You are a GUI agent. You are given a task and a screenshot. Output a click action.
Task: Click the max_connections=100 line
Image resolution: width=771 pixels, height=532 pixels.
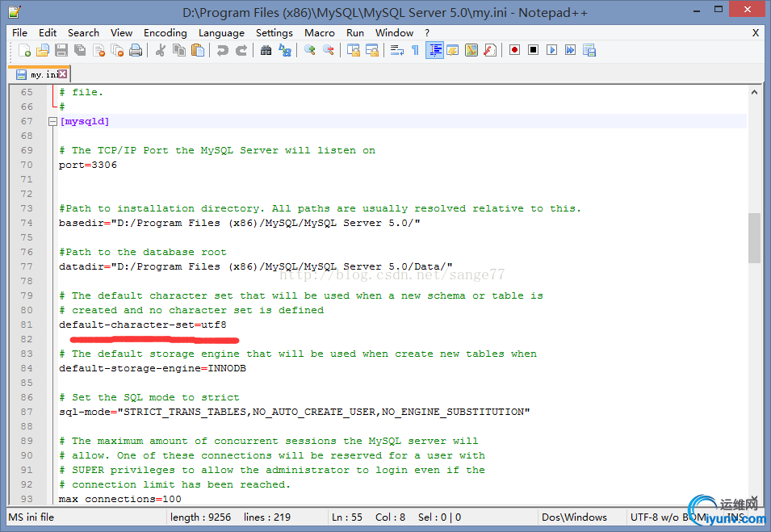click(120, 499)
